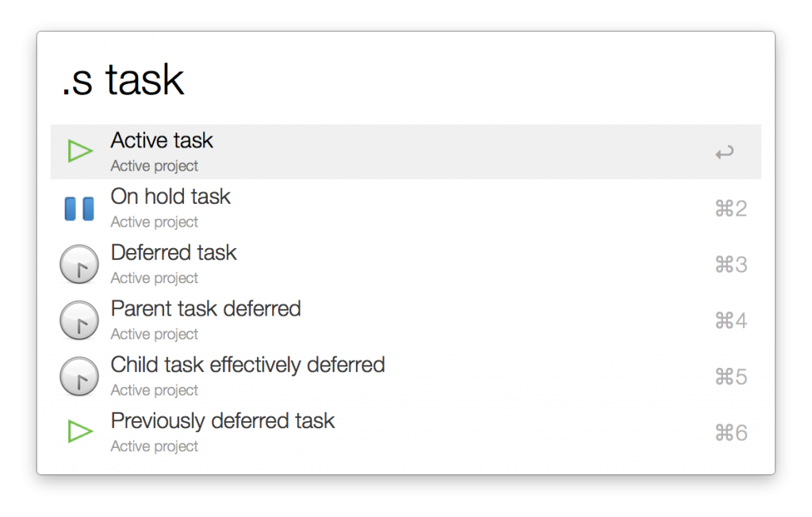Select the 'Active task' result

pyautogui.click(x=162, y=140)
